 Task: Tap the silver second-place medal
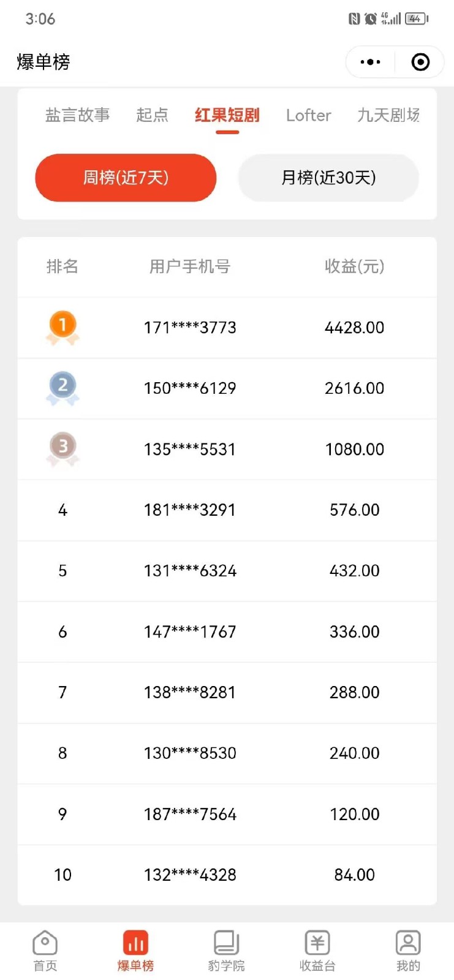[x=62, y=388]
